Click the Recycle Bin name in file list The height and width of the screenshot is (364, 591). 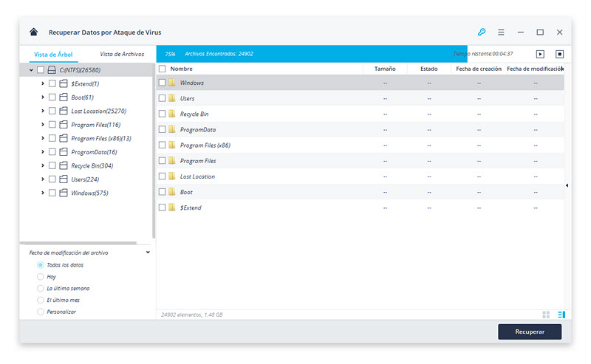click(x=194, y=114)
